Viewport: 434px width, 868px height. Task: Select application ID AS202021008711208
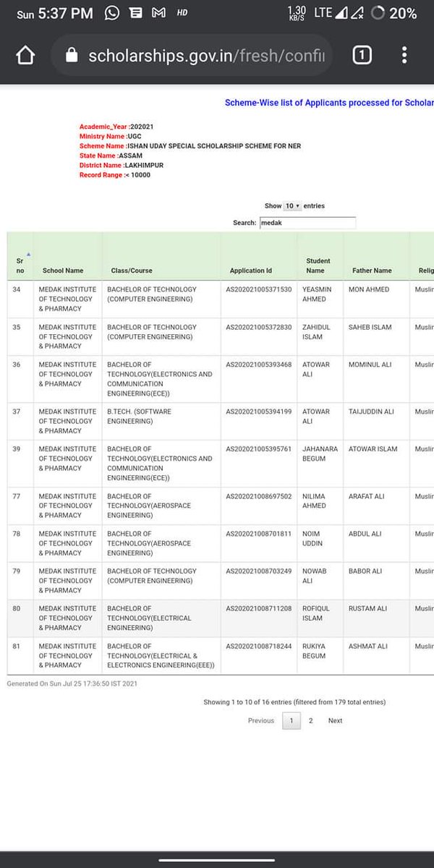tap(259, 609)
